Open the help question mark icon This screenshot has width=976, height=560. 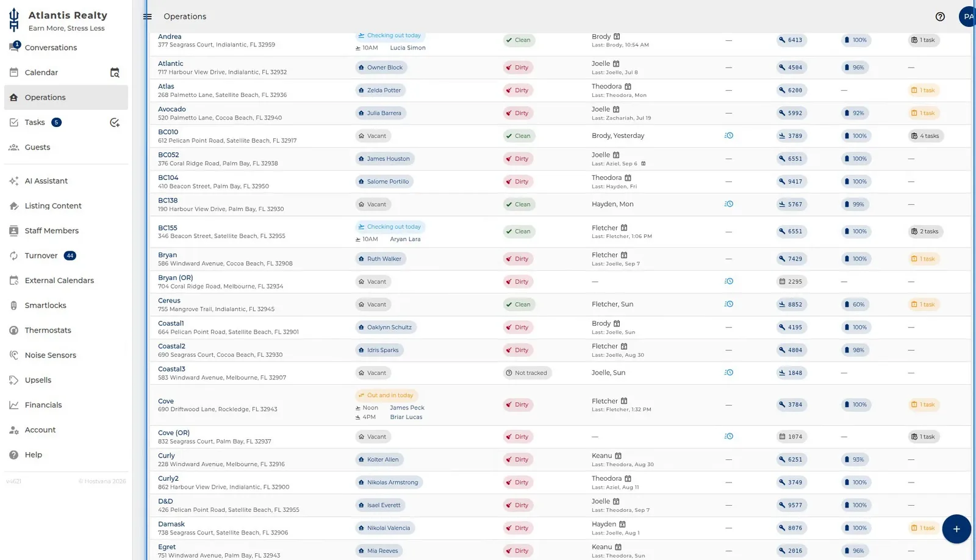(940, 16)
